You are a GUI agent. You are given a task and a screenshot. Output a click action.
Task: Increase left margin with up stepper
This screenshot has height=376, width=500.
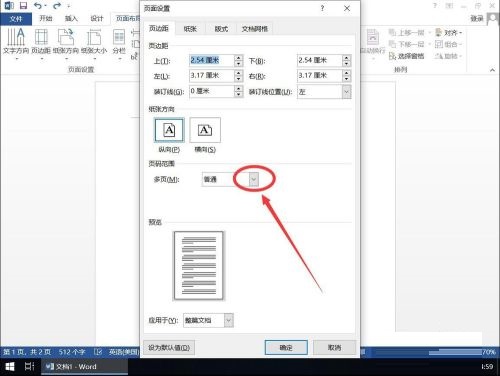238,73
